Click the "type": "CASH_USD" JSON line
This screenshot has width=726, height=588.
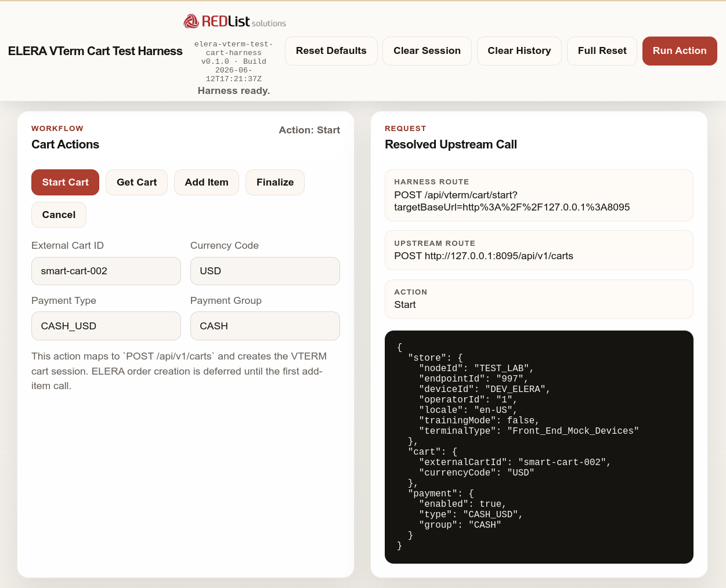tap(471, 514)
